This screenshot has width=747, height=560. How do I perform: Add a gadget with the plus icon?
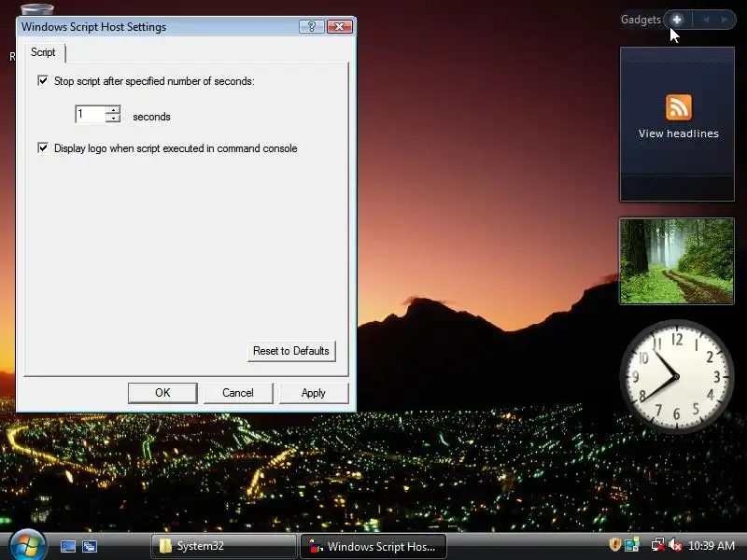point(677,20)
